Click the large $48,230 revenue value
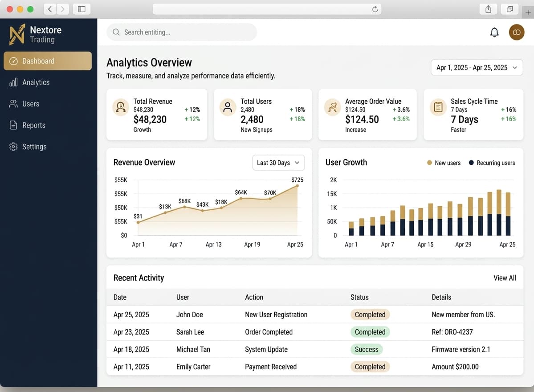The height and width of the screenshot is (392, 534). (x=150, y=119)
